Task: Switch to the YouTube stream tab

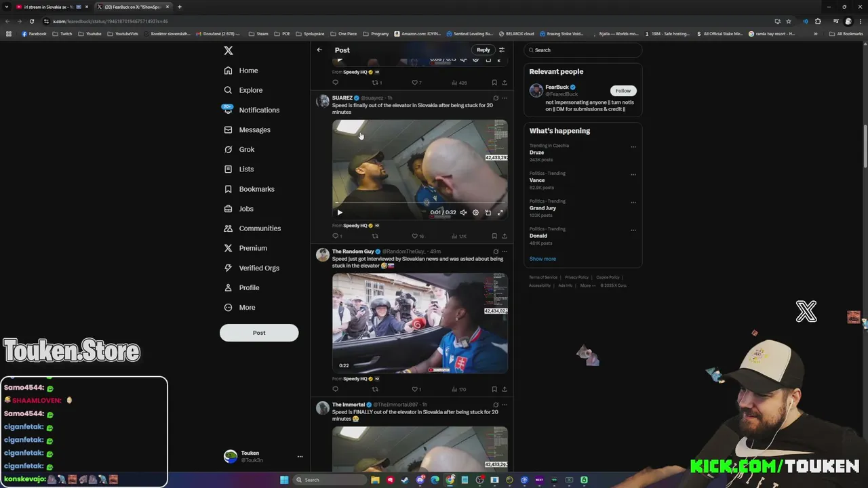Action: (x=50, y=7)
